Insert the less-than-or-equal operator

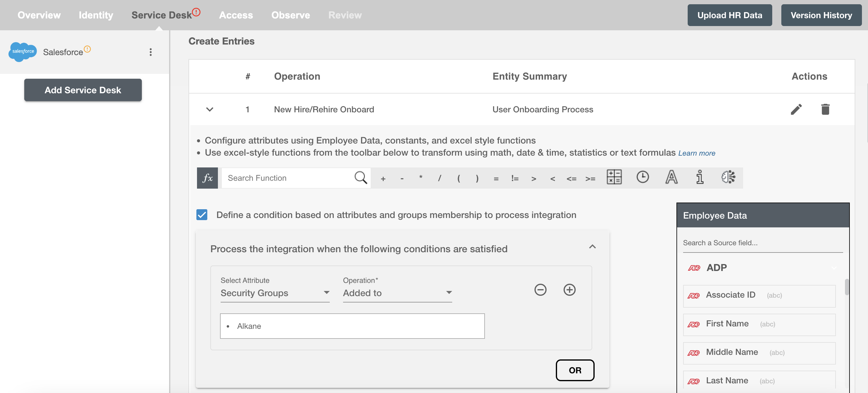tap(572, 178)
